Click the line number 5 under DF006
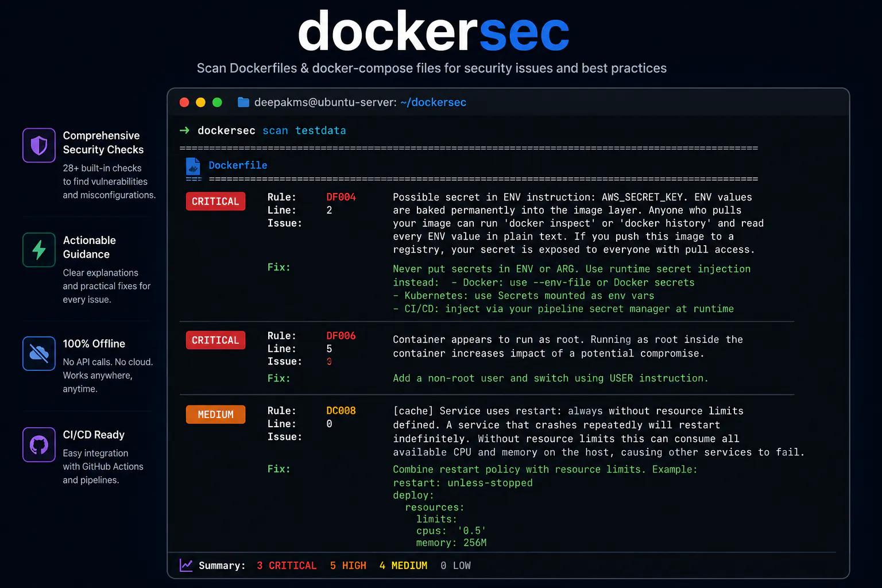 coord(329,349)
